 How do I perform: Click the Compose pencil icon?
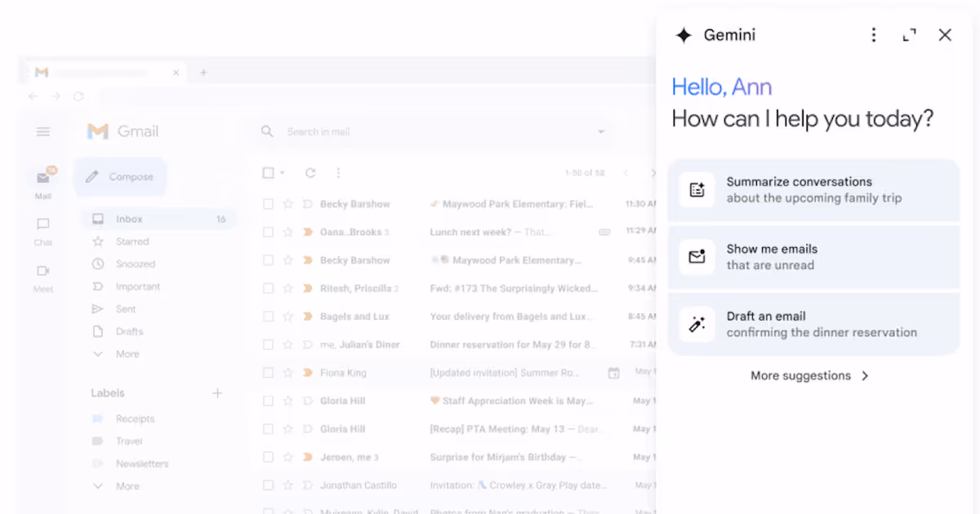point(92,176)
